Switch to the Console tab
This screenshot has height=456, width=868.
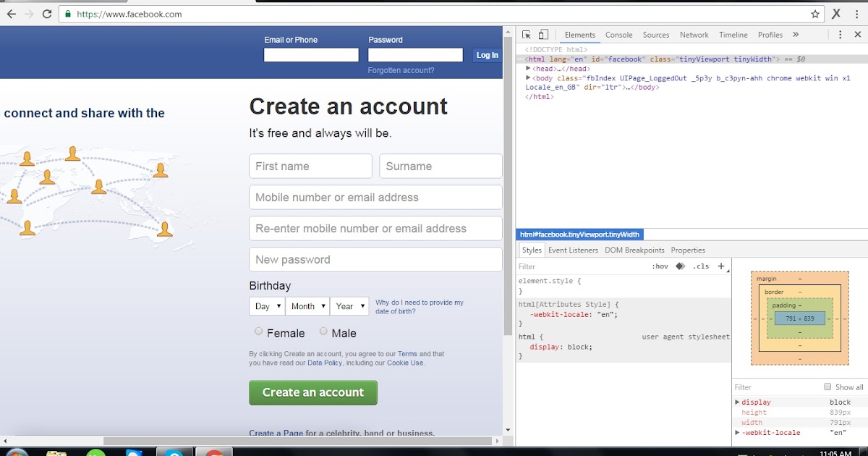pyautogui.click(x=619, y=34)
